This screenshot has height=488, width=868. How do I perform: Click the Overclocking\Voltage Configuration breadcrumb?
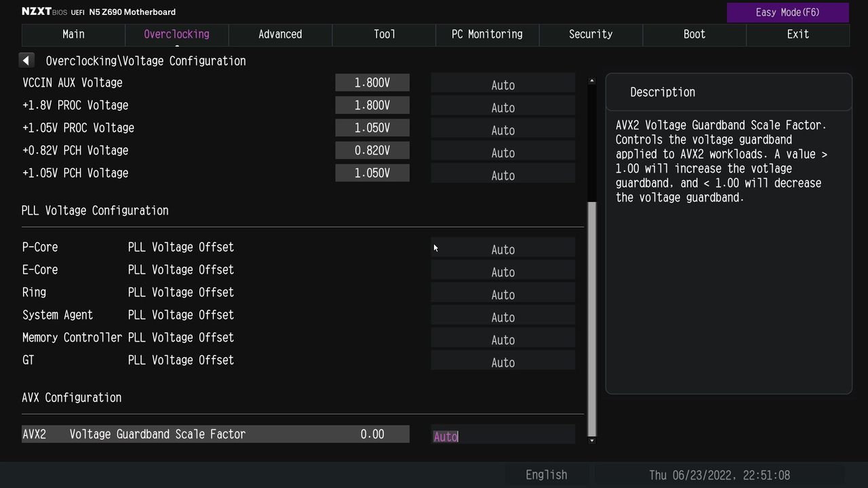click(x=146, y=61)
